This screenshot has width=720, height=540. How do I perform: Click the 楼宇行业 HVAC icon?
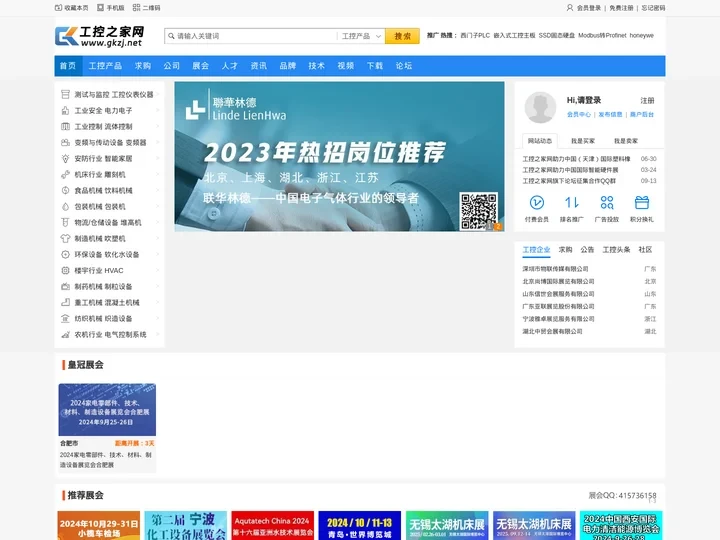65,270
